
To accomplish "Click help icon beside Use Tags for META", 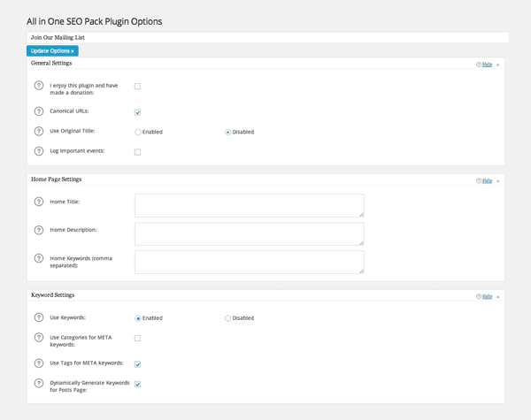I will (39, 363).
